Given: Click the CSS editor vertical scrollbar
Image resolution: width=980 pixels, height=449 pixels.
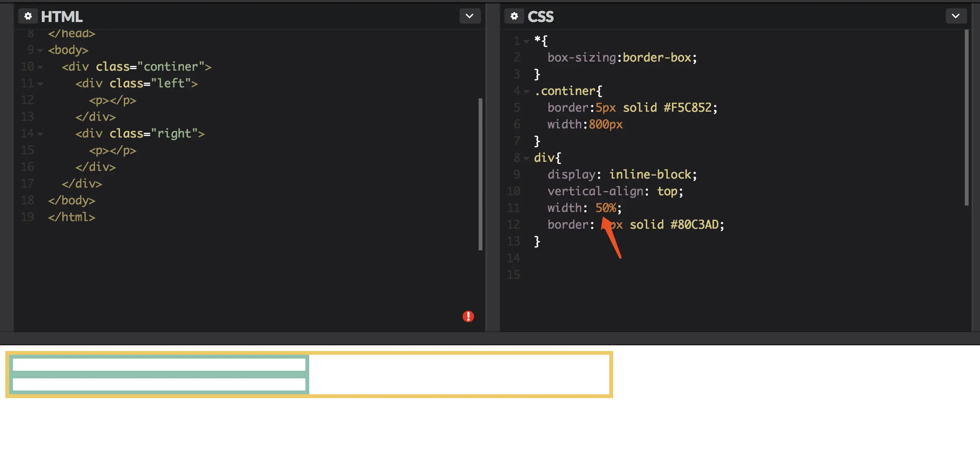Looking at the screenshot, I should 966,117.
